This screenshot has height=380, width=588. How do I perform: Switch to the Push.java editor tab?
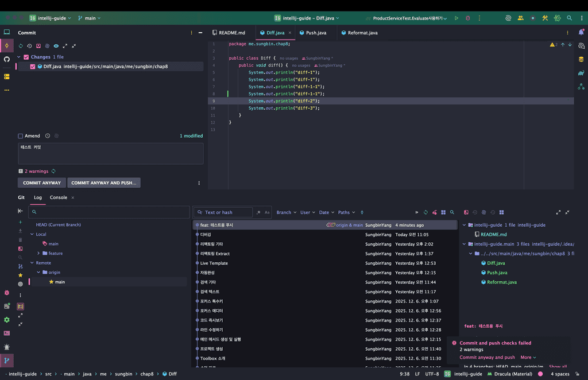(315, 33)
